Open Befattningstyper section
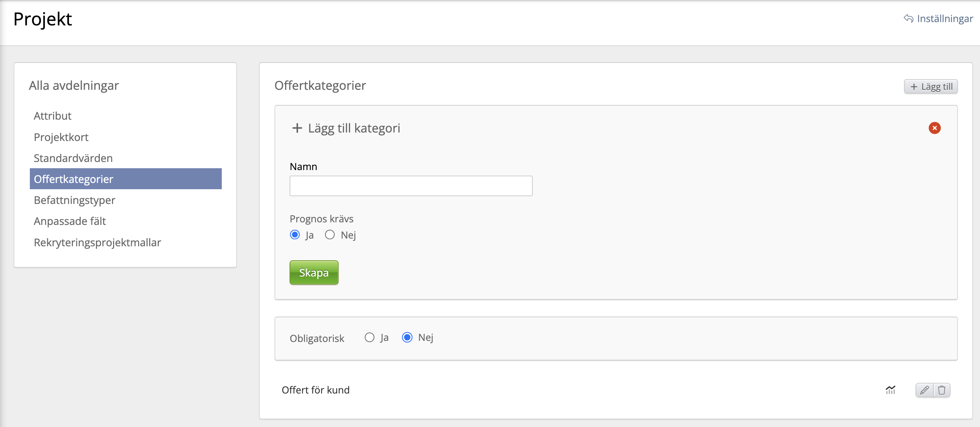 click(74, 200)
